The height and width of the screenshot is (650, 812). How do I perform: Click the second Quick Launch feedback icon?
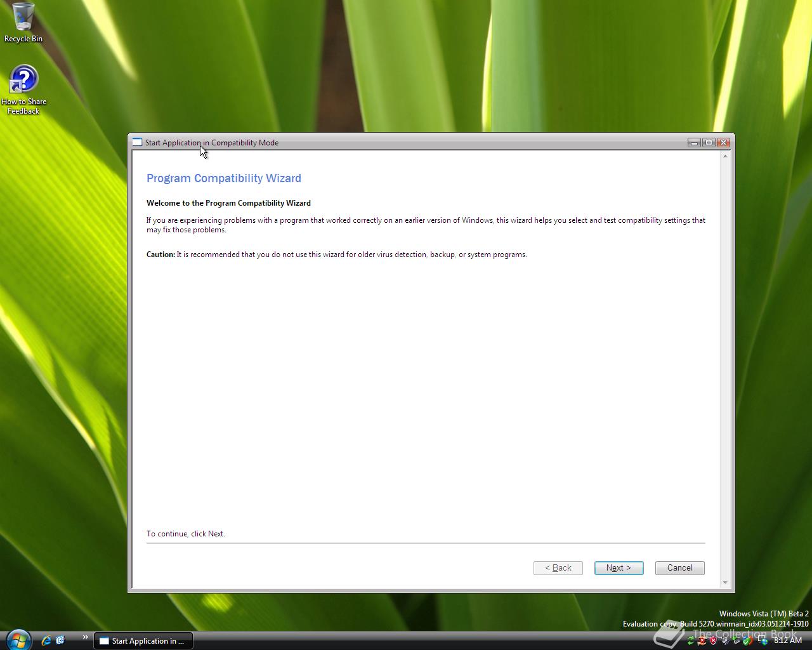pos(60,640)
